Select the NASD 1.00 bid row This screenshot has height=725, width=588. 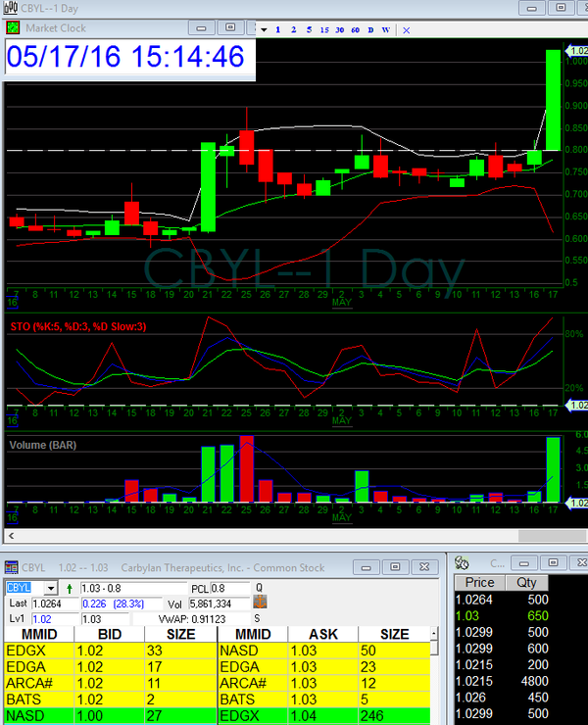(x=110, y=716)
